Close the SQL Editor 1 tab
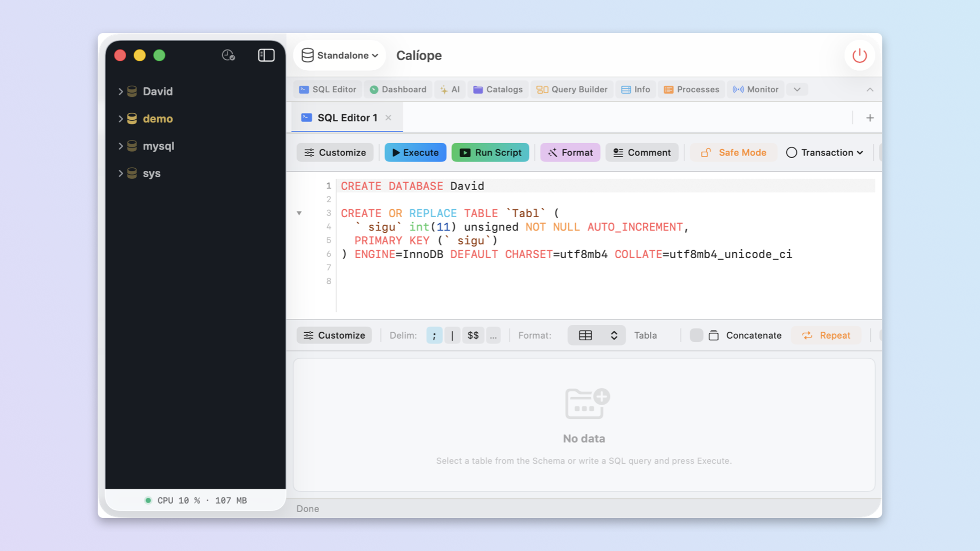 point(388,118)
